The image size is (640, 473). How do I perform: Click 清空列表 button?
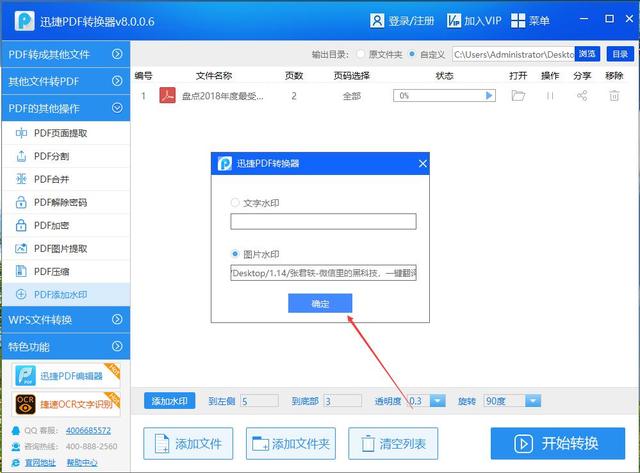pos(393,444)
